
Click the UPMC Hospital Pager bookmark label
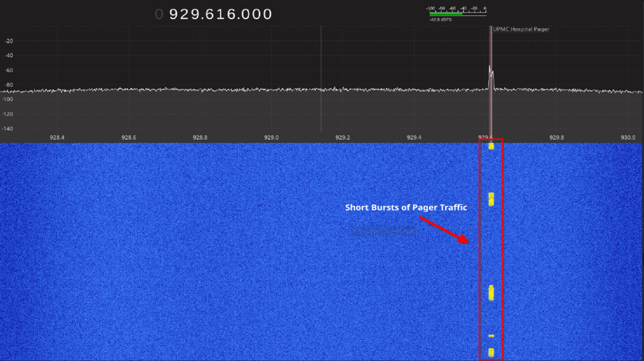coord(521,29)
